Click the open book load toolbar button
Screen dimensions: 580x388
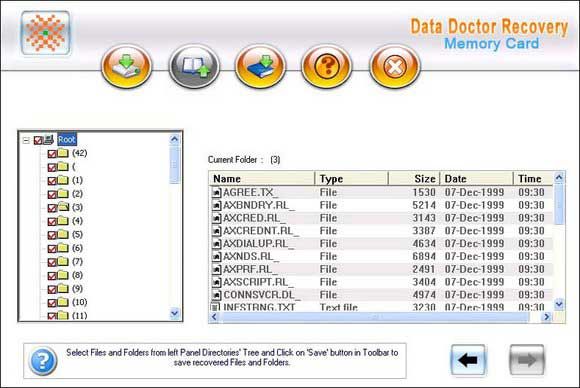coord(194,67)
